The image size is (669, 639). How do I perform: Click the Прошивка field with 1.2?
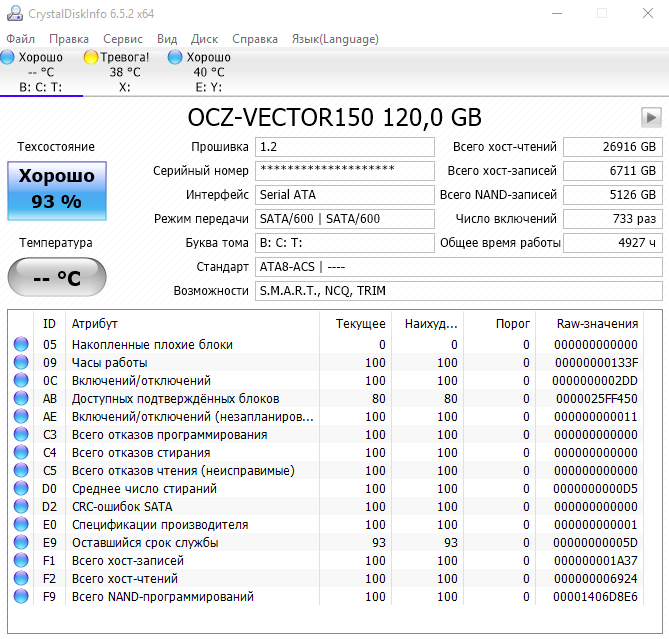pos(345,147)
